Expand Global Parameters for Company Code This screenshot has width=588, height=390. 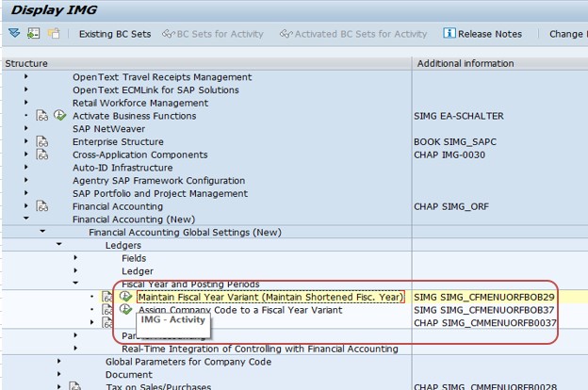tap(58, 361)
